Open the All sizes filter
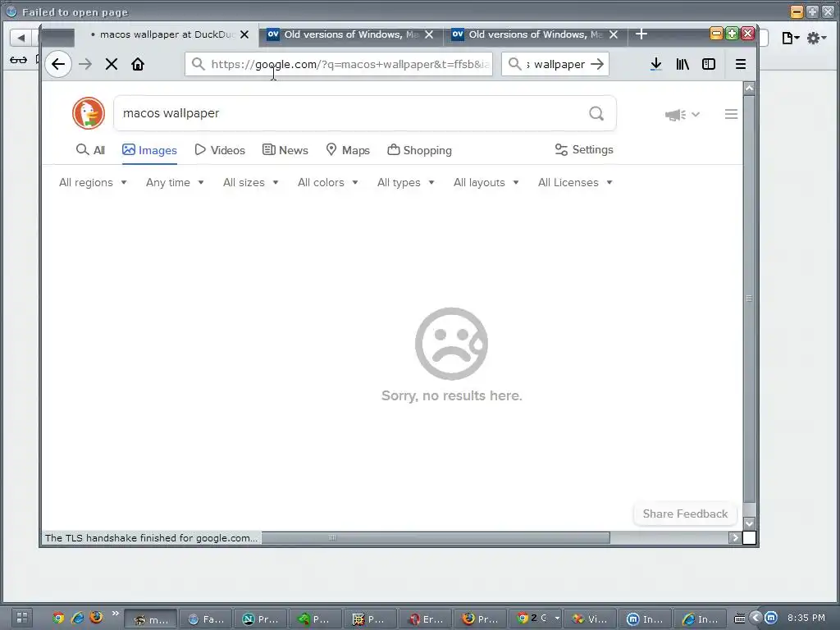Viewport: 840px width, 630px height. point(250,183)
